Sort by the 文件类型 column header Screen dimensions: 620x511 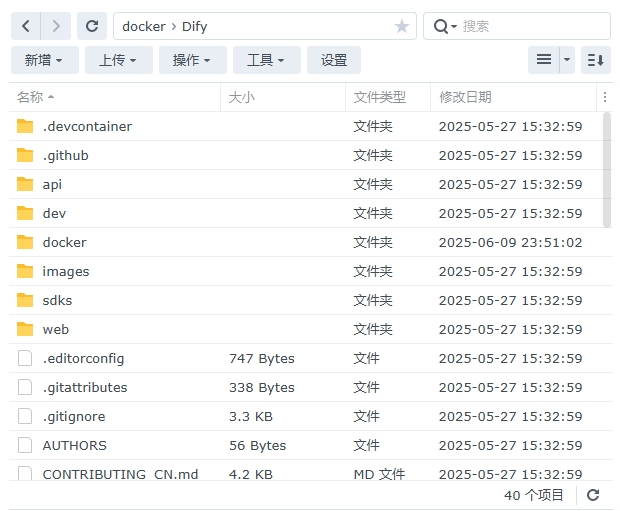pos(388,97)
